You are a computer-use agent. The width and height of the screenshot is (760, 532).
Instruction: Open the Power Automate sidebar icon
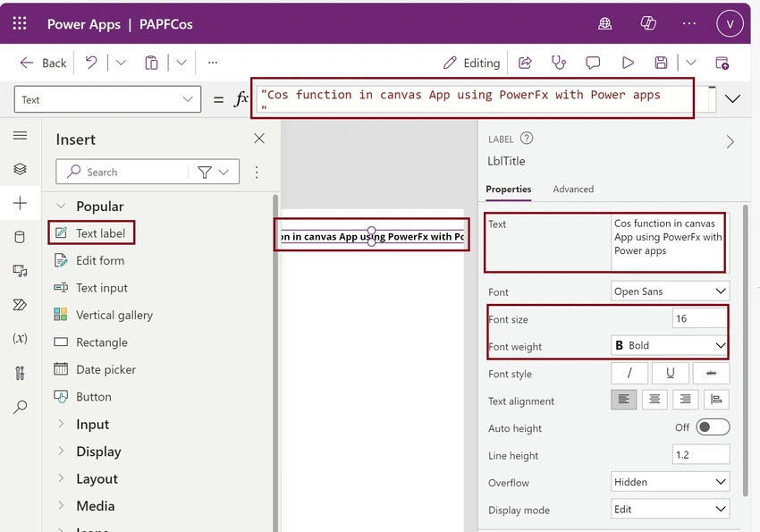[20, 305]
